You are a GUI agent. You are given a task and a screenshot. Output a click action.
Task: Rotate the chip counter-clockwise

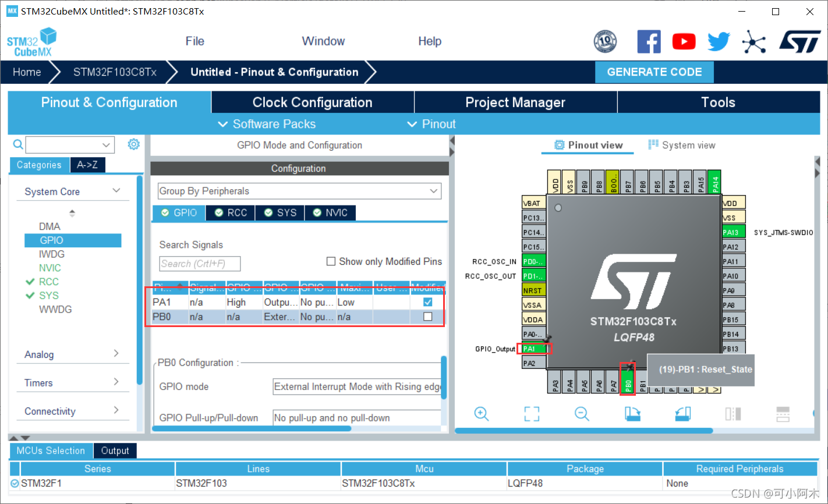pyautogui.click(x=682, y=414)
